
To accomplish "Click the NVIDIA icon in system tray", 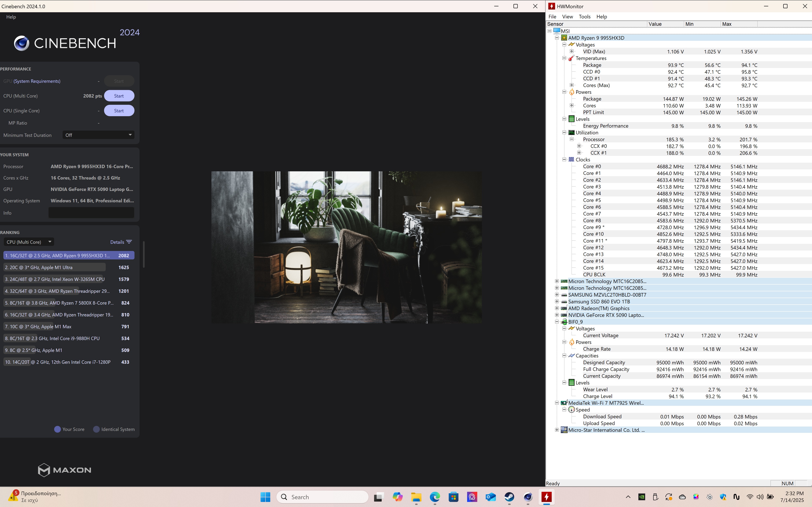I will [642, 497].
